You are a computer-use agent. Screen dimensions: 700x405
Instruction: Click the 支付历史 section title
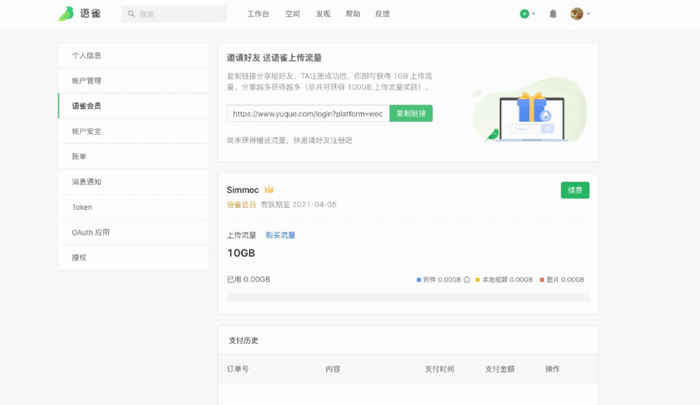pos(244,340)
